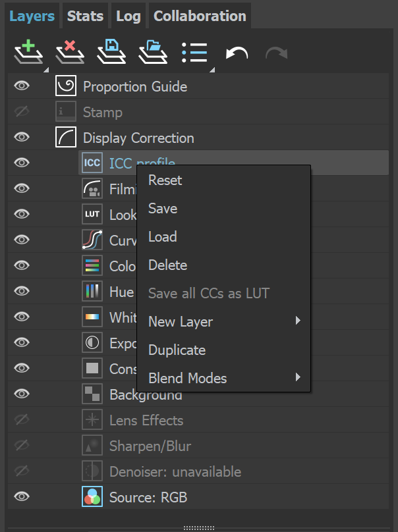Click the Undo arrow icon
The width and height of the screenshot is (398, 532).
(x=237, y=53)
